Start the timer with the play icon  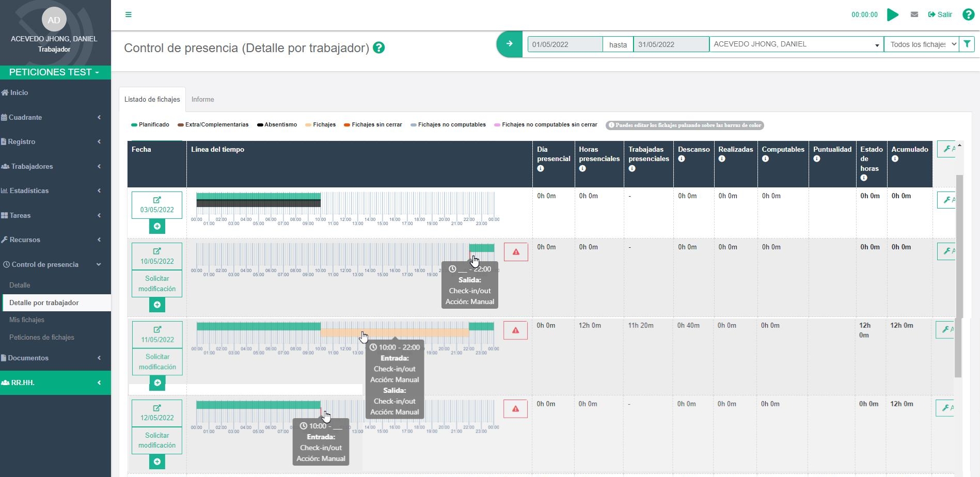(893, 14)
